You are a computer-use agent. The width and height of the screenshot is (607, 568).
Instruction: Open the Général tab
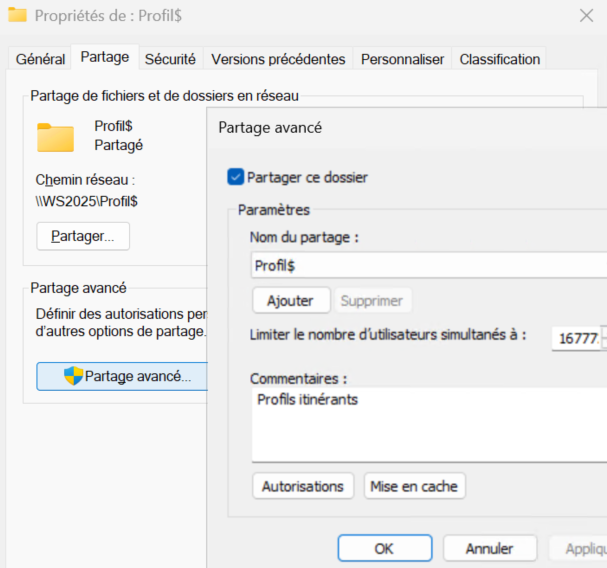[x=40, y=59]
